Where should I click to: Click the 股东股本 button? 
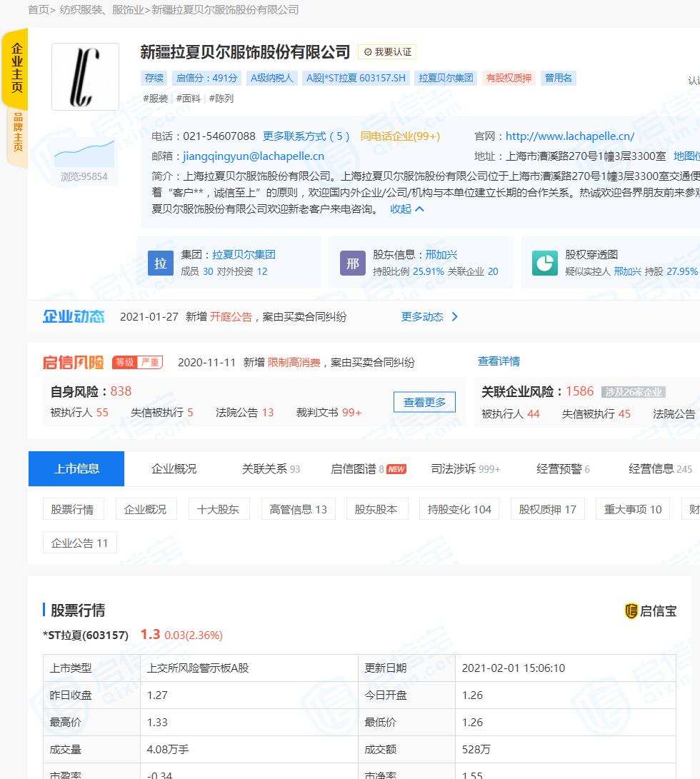point(377,508)
